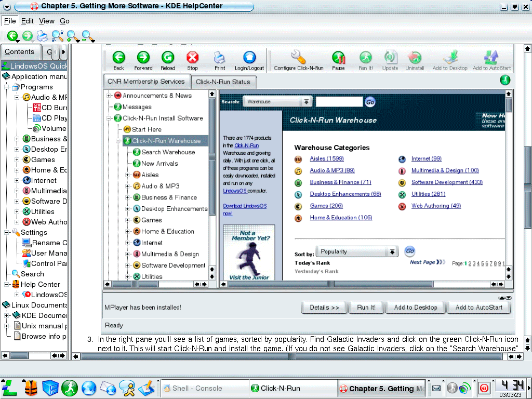Click the warehouse search text field
This screenshot has width=532, height=399.
tap(339, 102)
